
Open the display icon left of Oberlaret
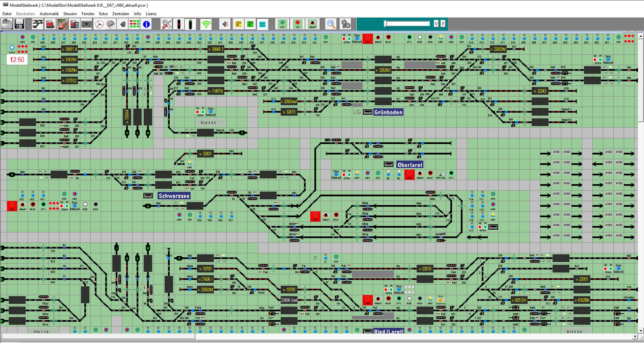(389, 165)
